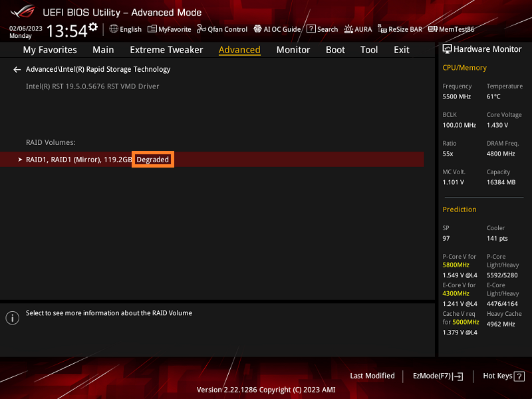Click the Search label in top bar

click(327, 29)
